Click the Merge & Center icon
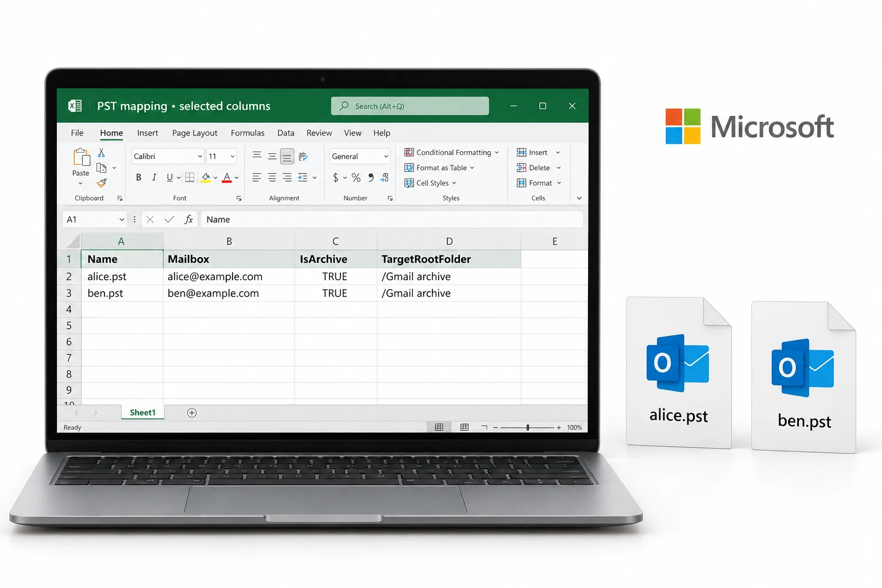Image resolution: width=882 pixels, height=588 pixels. pos(303,177)
